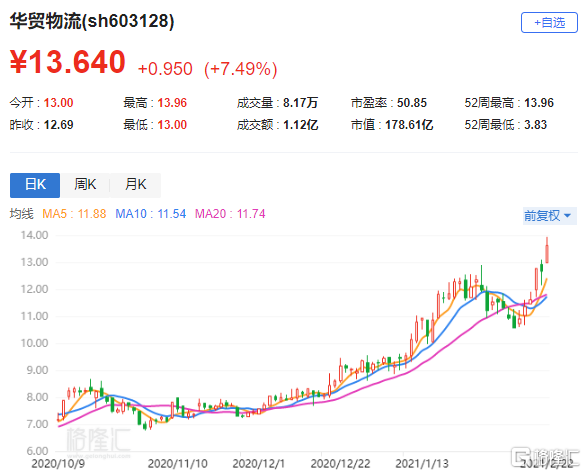Click the current price ¥13.640
The width and height of the screenshot is (586, 474).
(x=68, y=62)
